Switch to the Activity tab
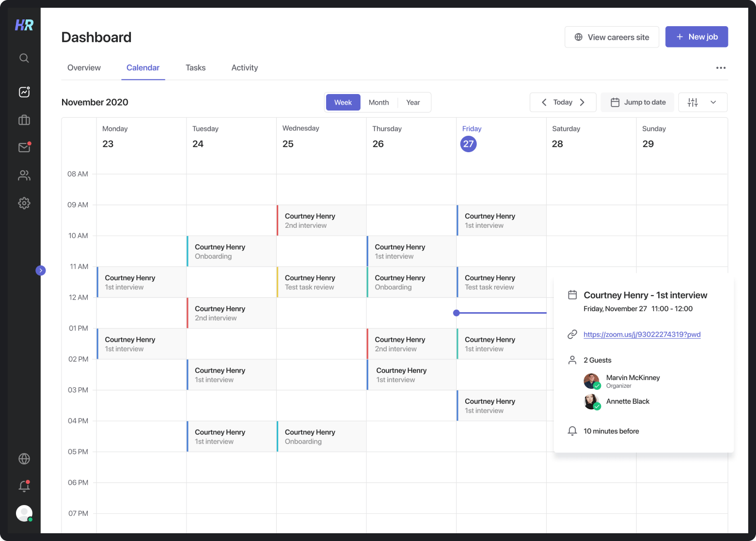The width and height of the screenshot is (756, 541). (x=245, y=68)
